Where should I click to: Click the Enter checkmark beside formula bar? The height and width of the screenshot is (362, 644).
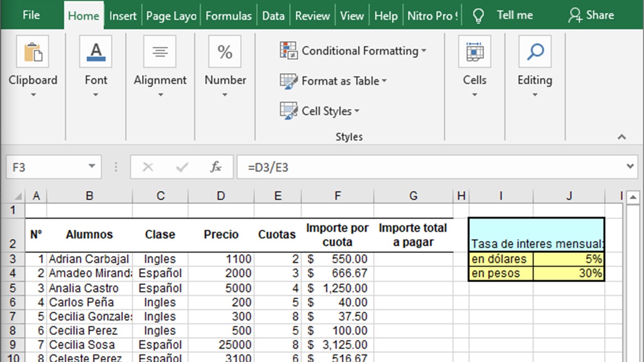coord(182,167)
